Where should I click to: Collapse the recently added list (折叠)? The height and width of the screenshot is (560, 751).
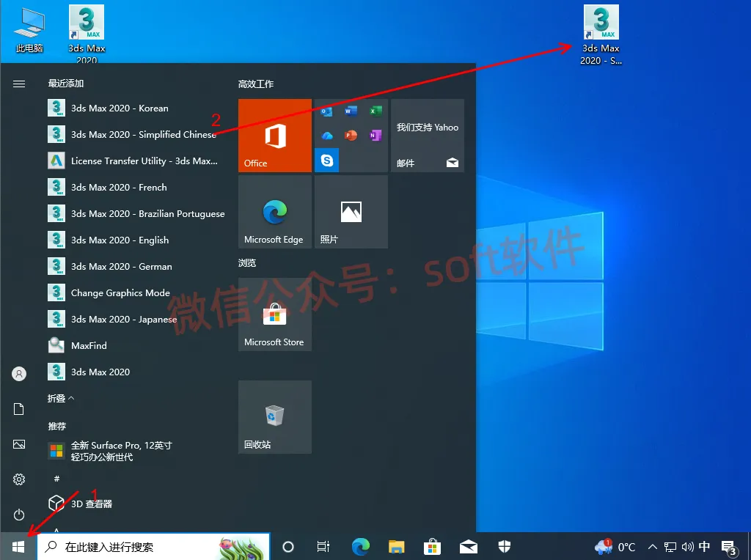pyautogui.click(x=61, y=398)
